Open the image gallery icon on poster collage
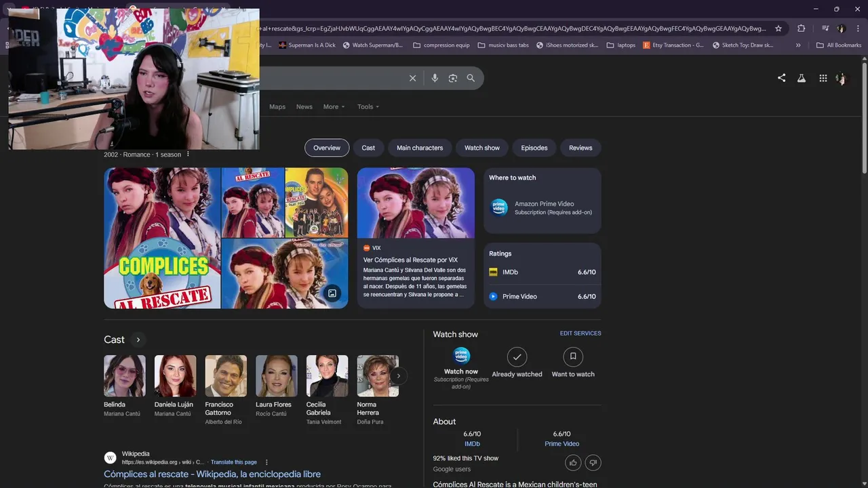The height and width of the screenshot is (488, 868). [x=332, y=293]
